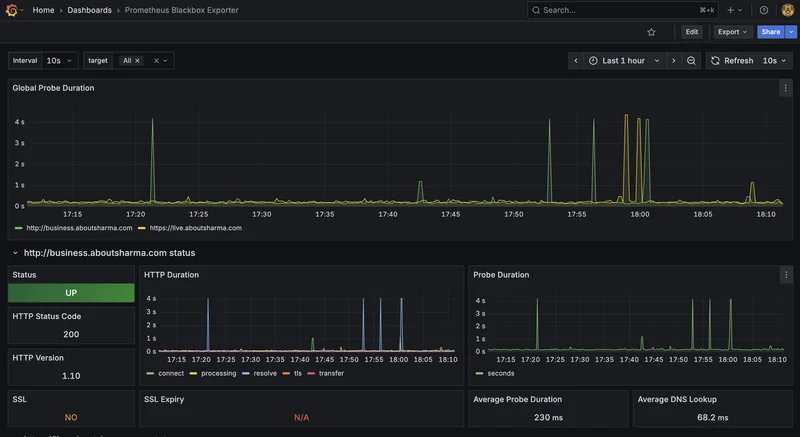The height and width of the screenshot is (437, 800).
Task: Open the Interval 10s dropdown
Action: 60,61
